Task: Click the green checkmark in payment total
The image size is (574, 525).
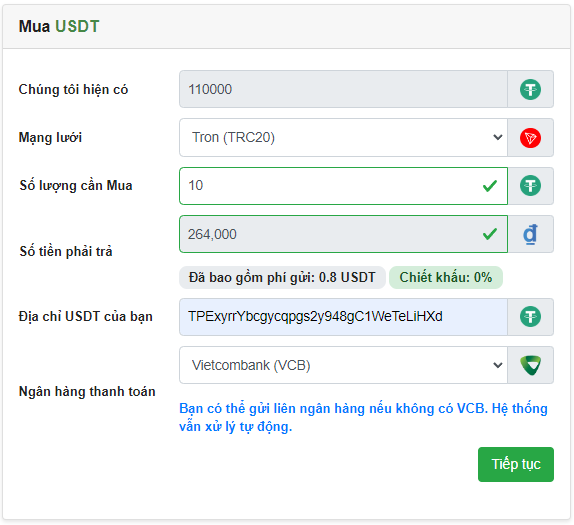Action: click(x=489, y=234)
